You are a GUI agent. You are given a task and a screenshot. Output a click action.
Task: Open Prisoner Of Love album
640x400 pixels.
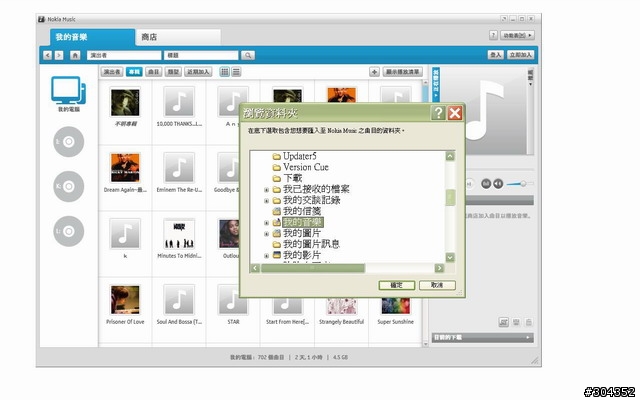tap(125, 300)
